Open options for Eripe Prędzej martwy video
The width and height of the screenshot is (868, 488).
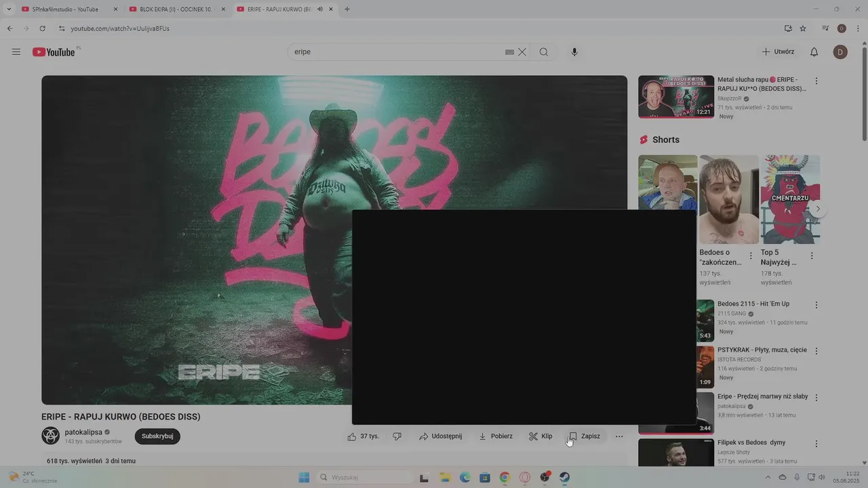(816, 398)
